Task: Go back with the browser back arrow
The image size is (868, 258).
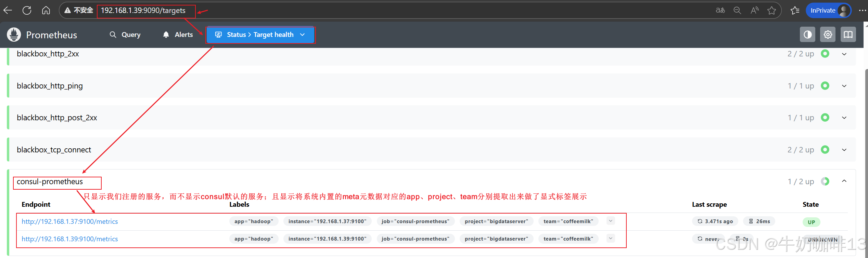Action: [x=8, y=10]
